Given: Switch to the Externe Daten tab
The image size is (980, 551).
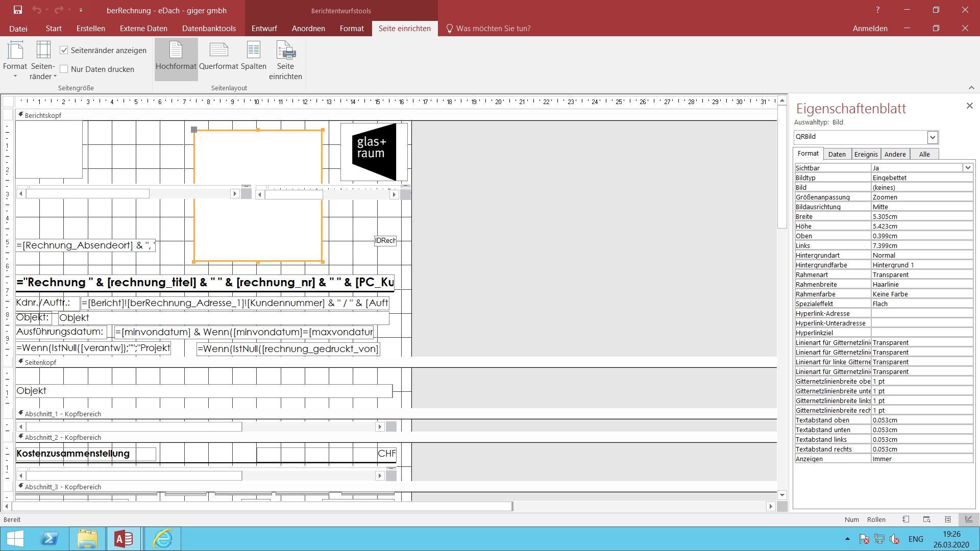Looking at the screenshot, I should coord(143,29).
